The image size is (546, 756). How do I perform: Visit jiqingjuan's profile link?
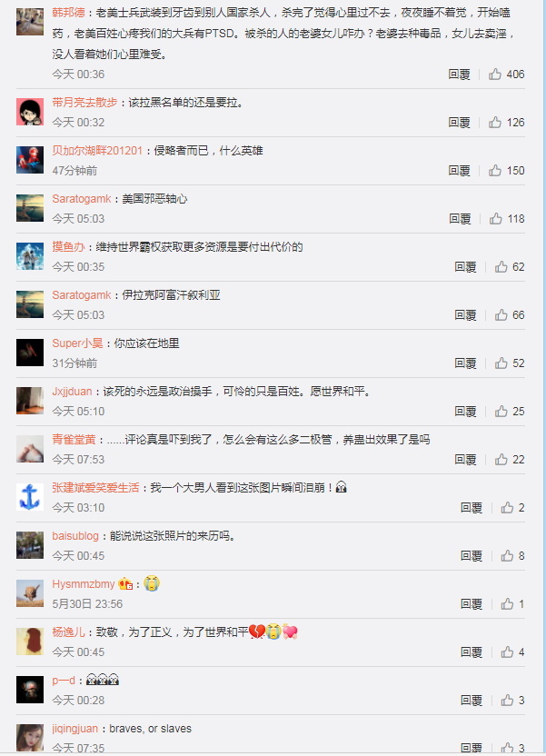(x=74, y=729)
